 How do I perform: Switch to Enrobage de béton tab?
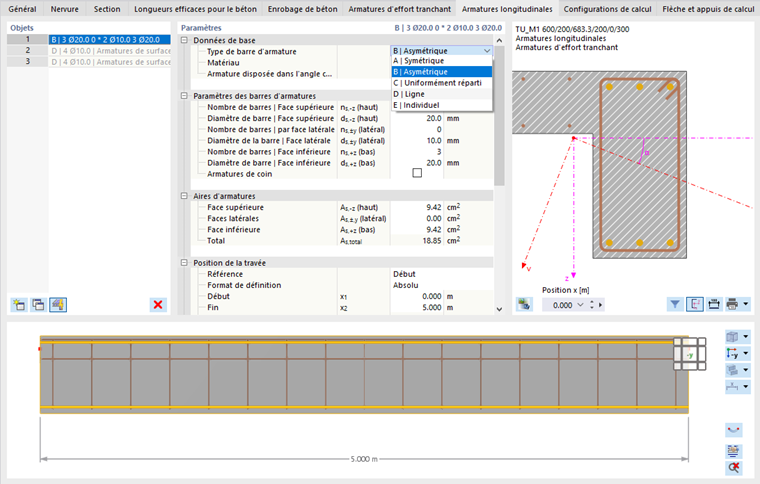point(302,9)
